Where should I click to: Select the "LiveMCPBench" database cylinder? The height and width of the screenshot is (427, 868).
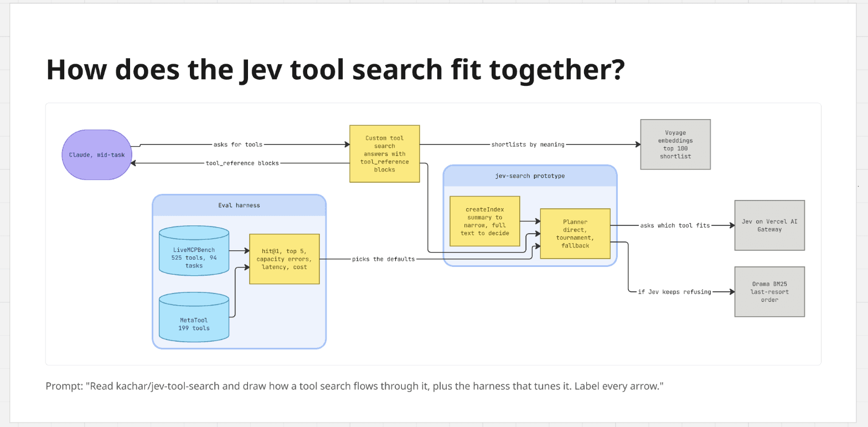click(x=194, y=250)
